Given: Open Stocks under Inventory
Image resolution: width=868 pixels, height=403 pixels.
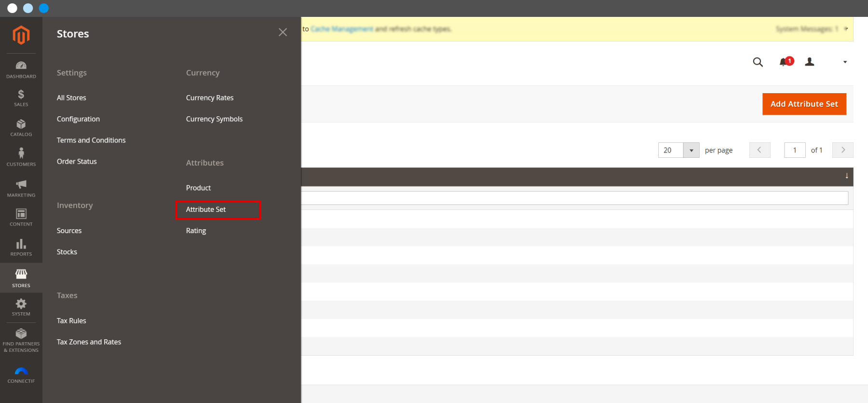Looking at the screenshot, I should 67,252.
